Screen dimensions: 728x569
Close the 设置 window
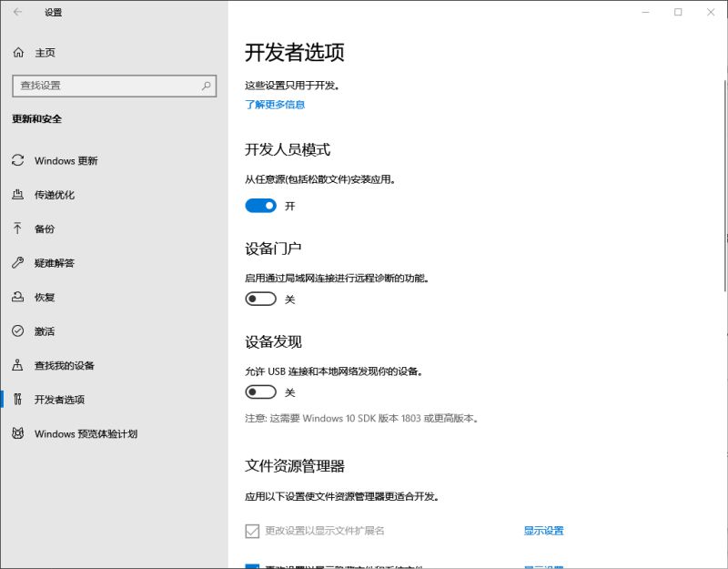click(711, 12)
